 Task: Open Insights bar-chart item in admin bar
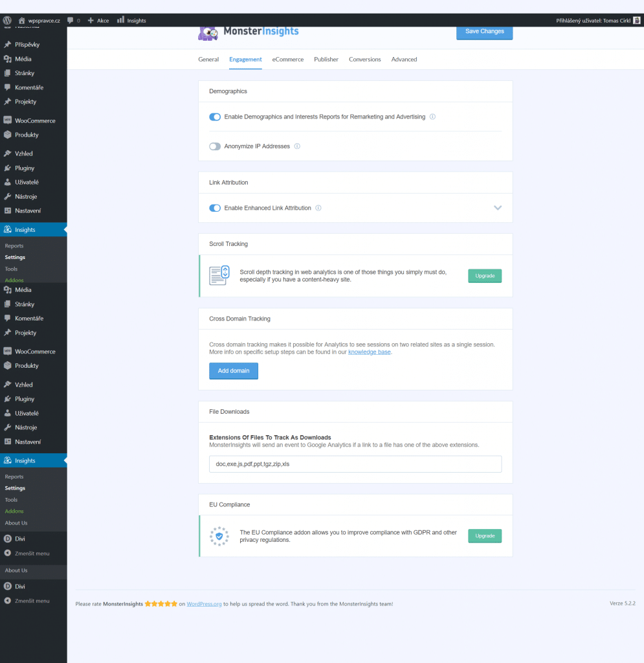[131, 20]
